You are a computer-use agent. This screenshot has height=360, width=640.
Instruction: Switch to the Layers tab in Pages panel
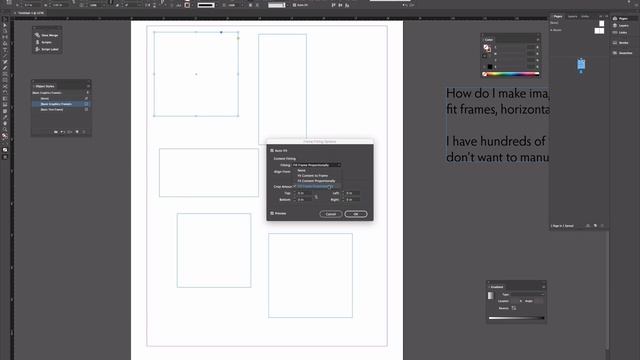click(x=572, y=16)
